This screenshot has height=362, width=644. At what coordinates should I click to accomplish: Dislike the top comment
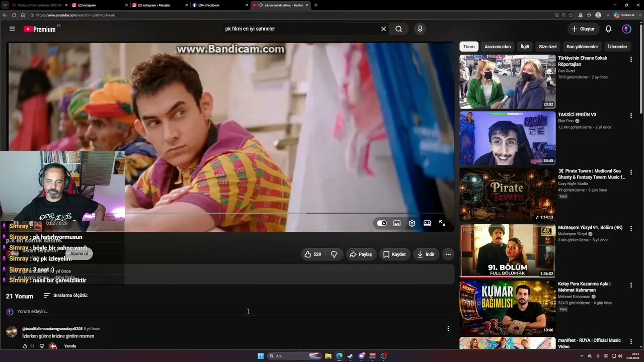[42, 346]
